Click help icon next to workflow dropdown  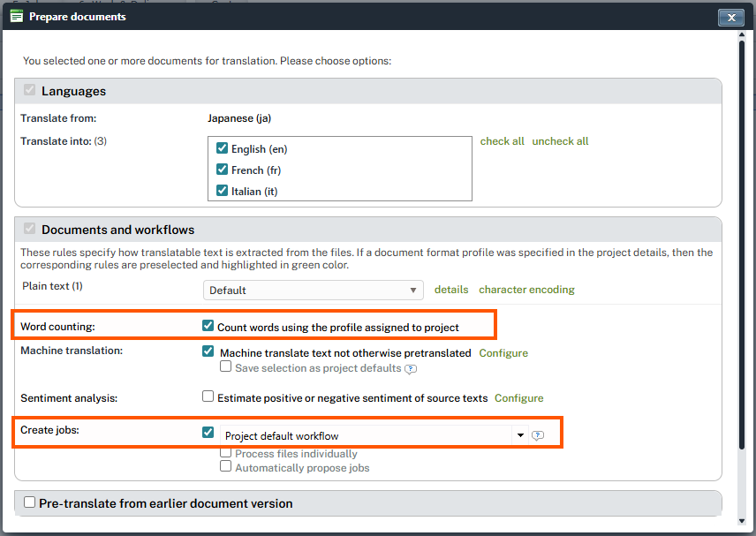tap(538, 435)
